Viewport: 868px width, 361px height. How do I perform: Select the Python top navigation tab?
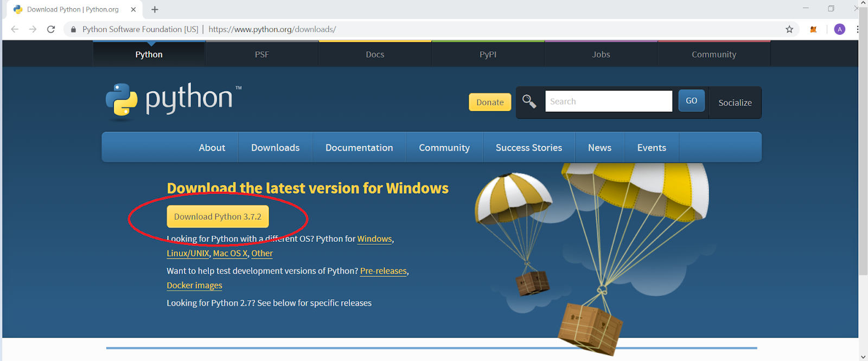tap(149, 54)
